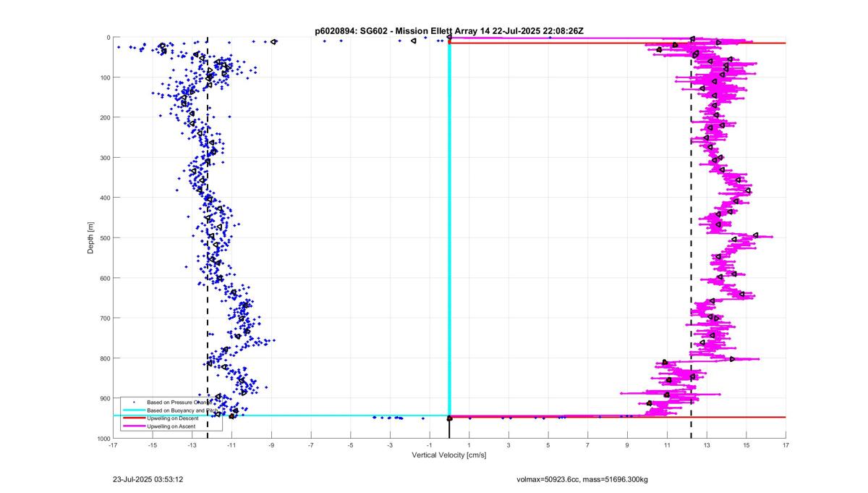Click the x-axis tick label '-5'
Screen dimensions: 868x493
pos(350,445)
